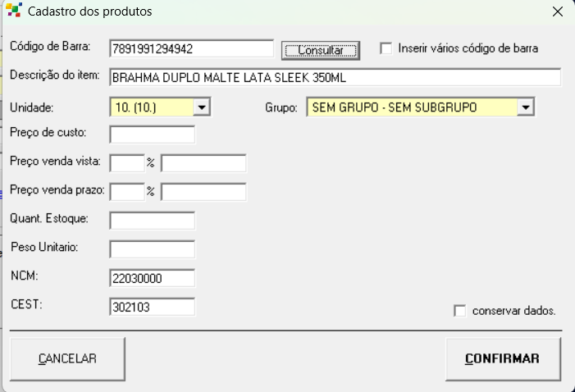Viewport: 575px width, 392px height.
Task: Select the Preço venda prazo value field
Action: [203, 192]
